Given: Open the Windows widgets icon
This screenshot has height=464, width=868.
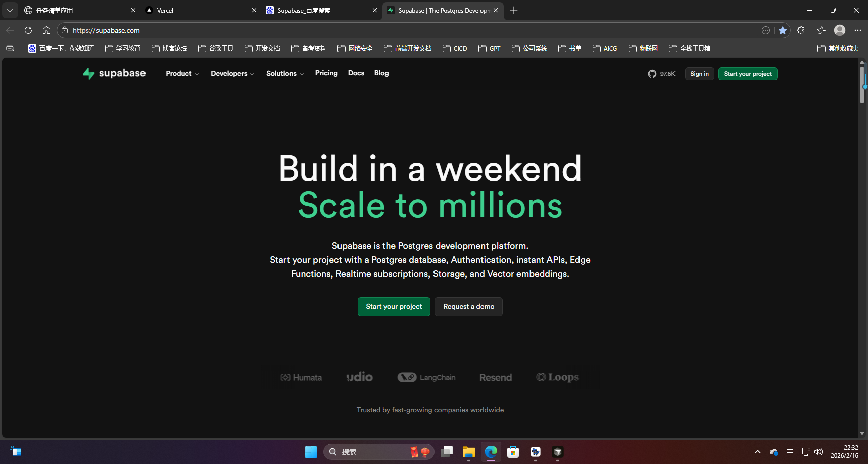Looking at the screenshot, I should 16,451.
